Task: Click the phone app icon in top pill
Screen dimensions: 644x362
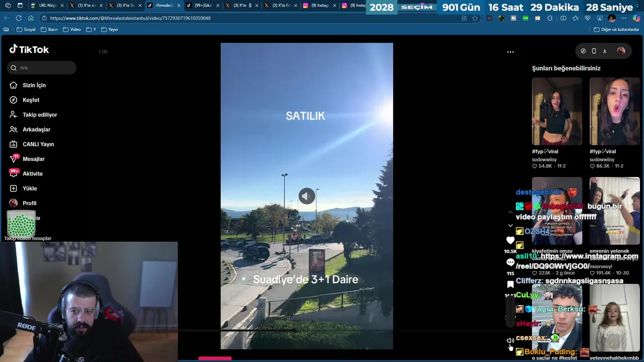Action: (x=594, y=51)
